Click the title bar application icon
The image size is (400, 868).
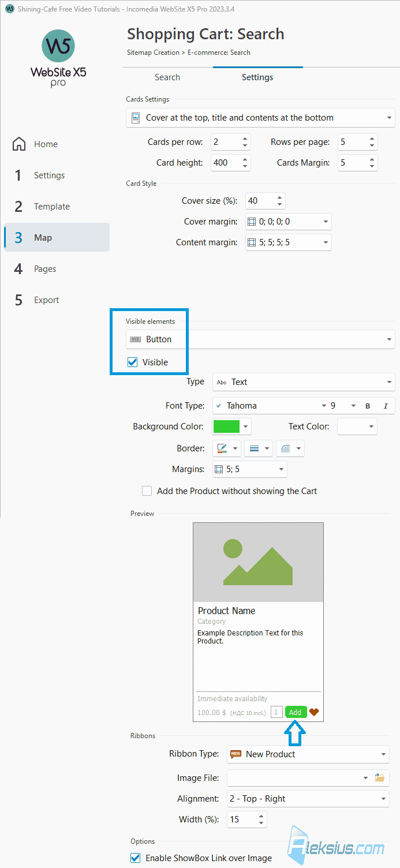(x=9, y=9)
